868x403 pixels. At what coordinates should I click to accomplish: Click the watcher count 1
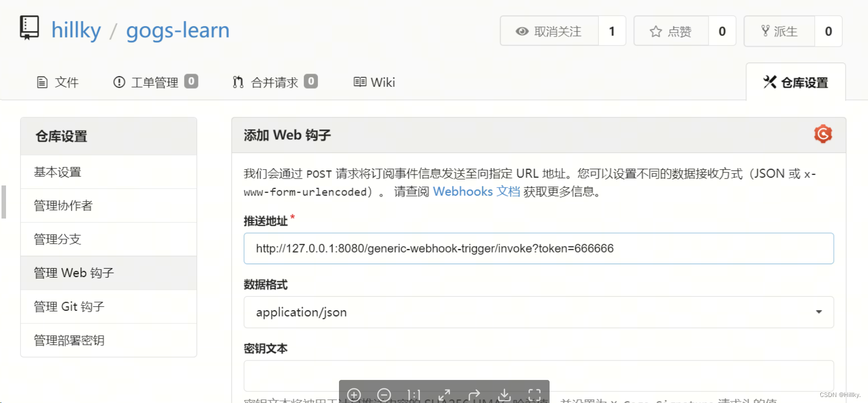pyautogui.click(x=612, y=31)
